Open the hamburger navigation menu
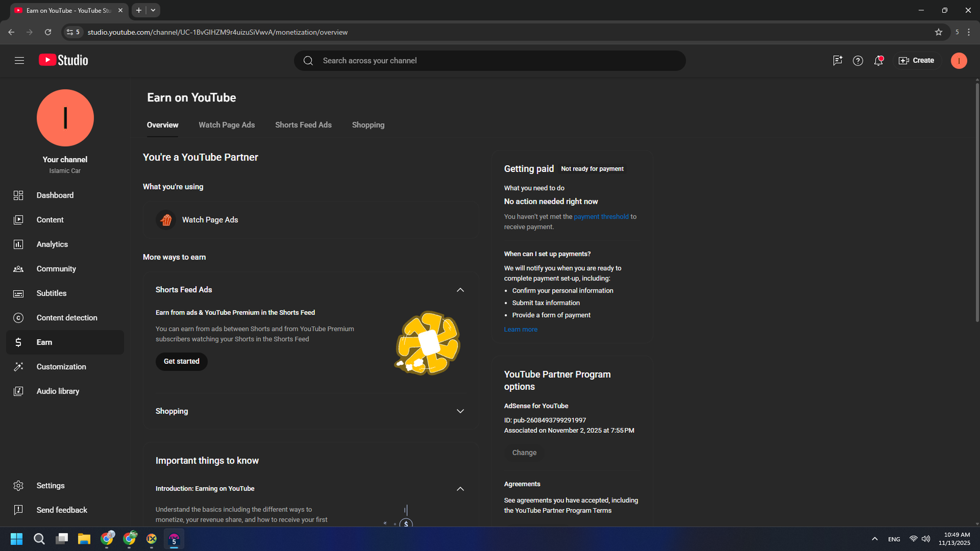The width and height of the screenshot is (980, 551). click(x=19, y=61)
